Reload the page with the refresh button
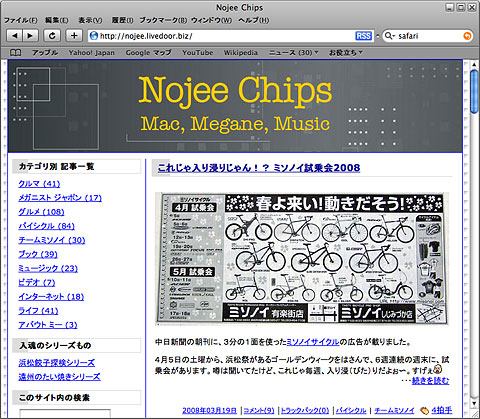Image resolution: width=480 pixels, height=419 pixels. pos(52,35)
